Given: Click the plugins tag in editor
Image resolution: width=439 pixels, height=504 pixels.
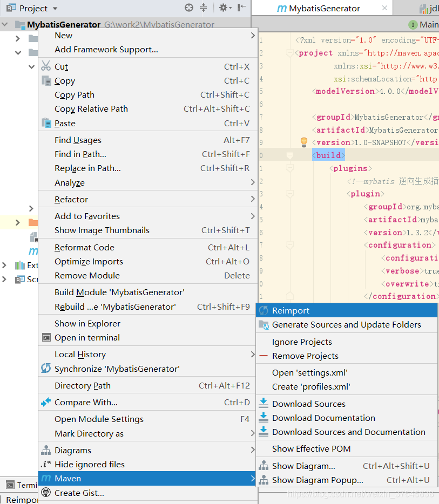Looking at the screenshot, I should point(350,168).
